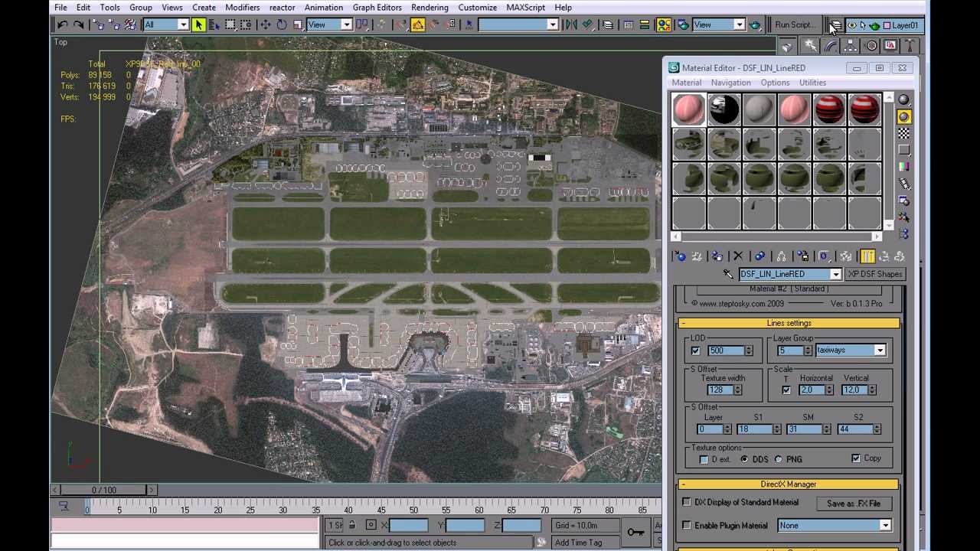Screen dimensions: 980x551
Task: Choose the Select and Uniform Scale tool
Action: tap(297, 25)
